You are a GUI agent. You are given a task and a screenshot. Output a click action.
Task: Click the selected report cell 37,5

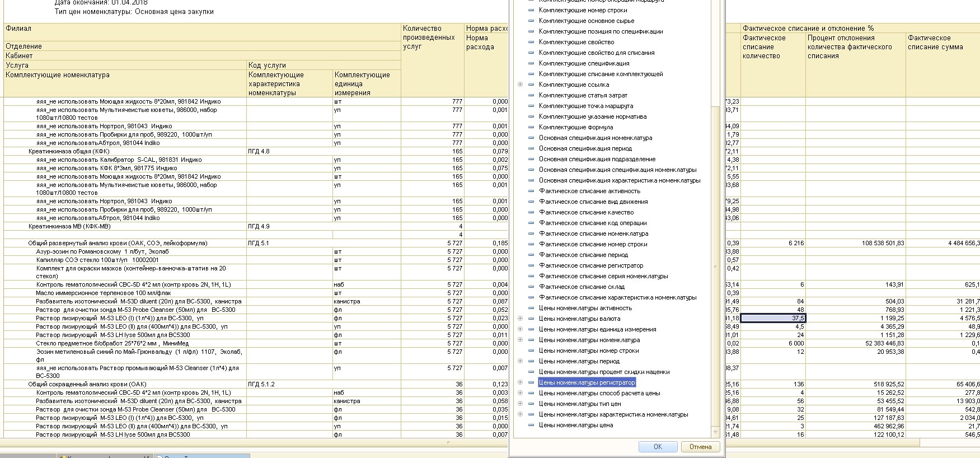pos(773,318)
